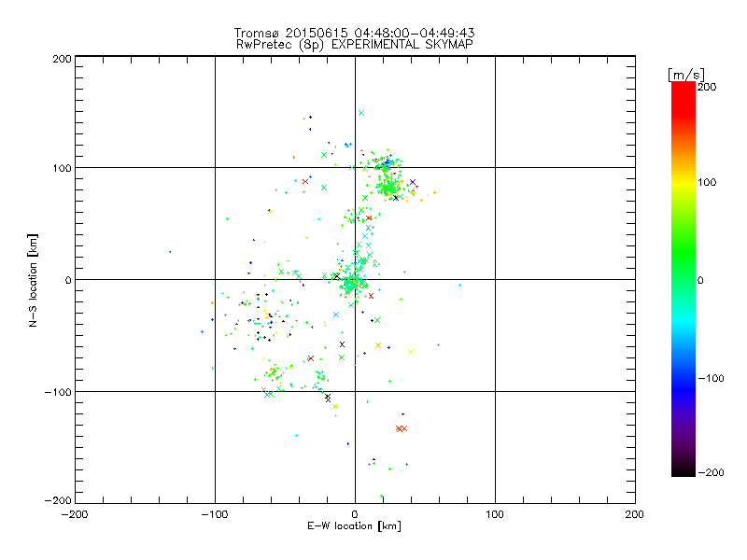Click the purple X marker right of northern cluster
Image resolution: width=747 pixels, height=560 pixels.
(x=413, y=182)
